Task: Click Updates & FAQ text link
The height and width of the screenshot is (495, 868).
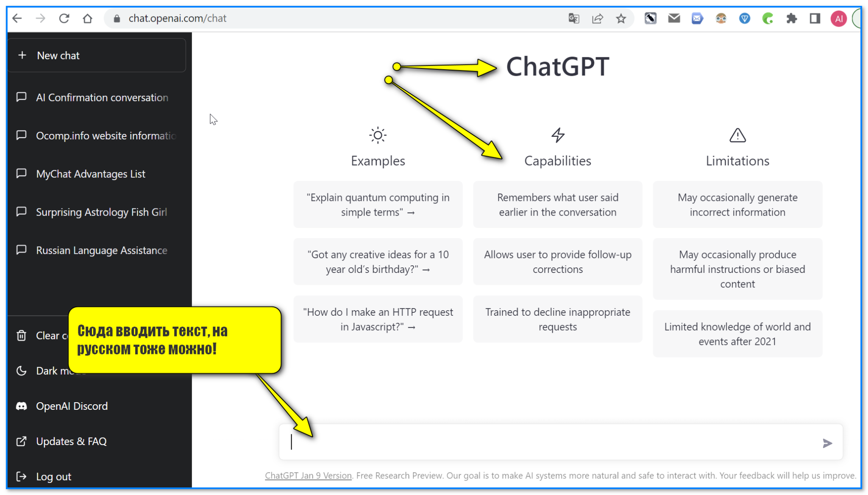Action: click(72, 441)
